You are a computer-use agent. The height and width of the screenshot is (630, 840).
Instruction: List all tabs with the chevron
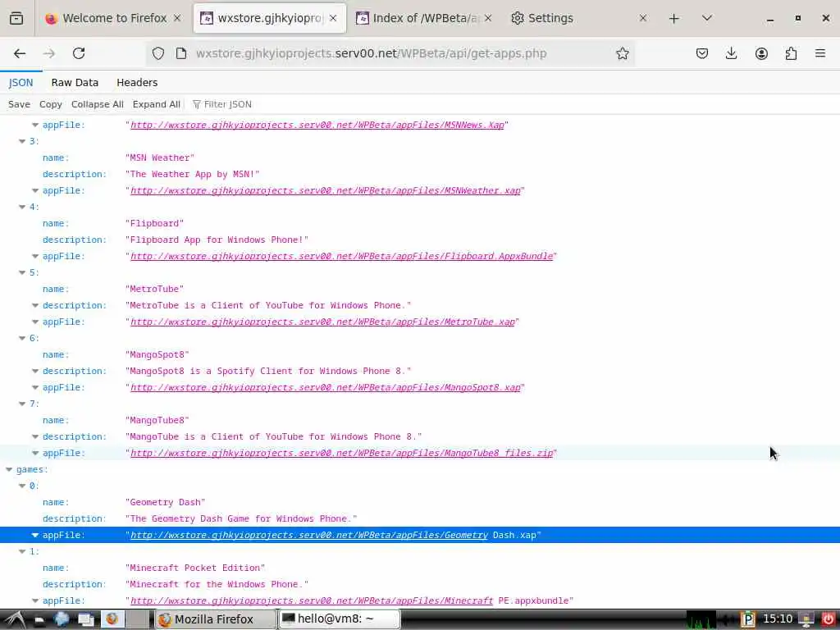[707, 18]
